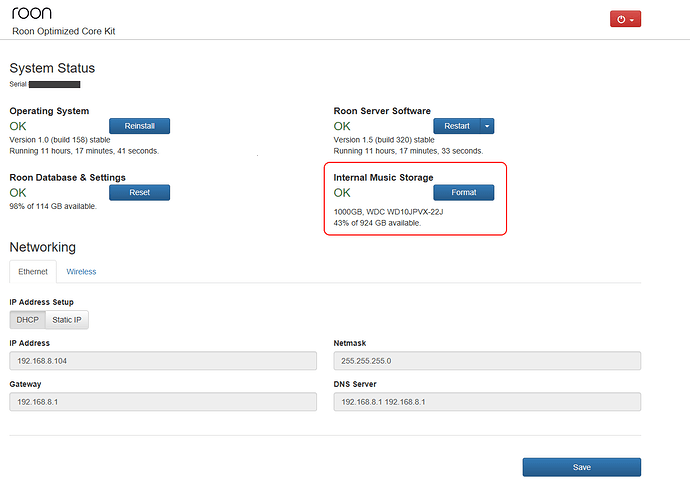690x496 pixels.
Task: Click the Roon Server Software OK status
Action: point(342,126)
